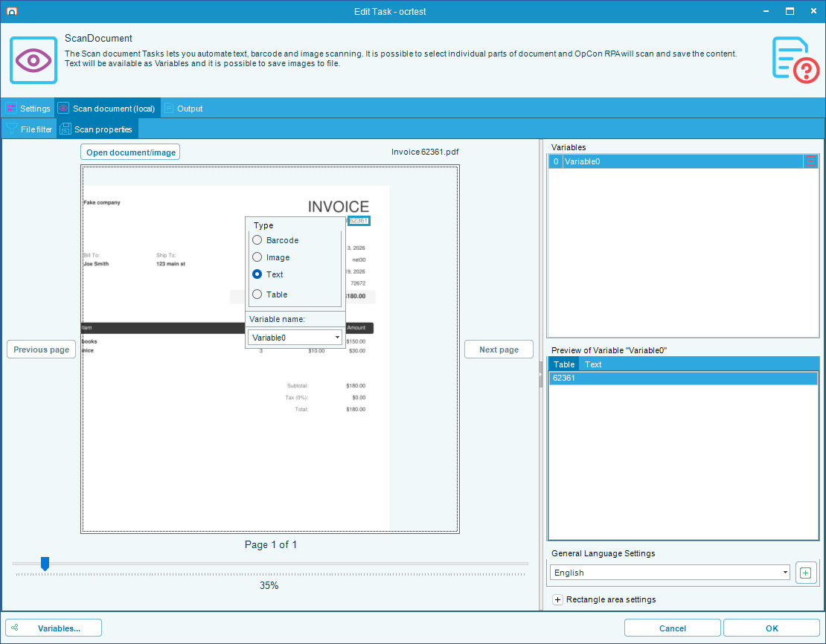Select the Barcode type option
826x644 pixels.
[x=275, y=240]
